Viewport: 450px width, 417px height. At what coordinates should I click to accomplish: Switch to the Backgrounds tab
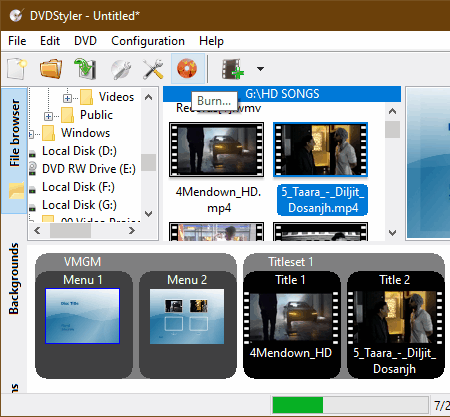[14, 279]
